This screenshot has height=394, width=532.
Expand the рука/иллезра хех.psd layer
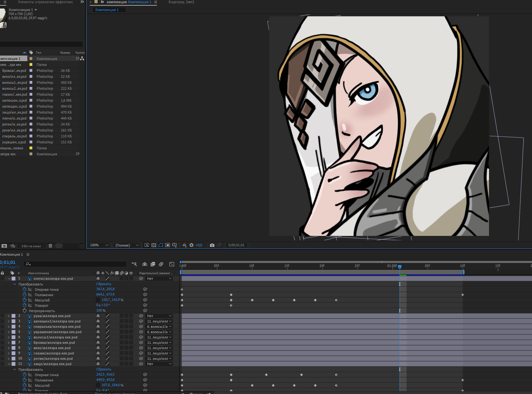coord(9,316)
